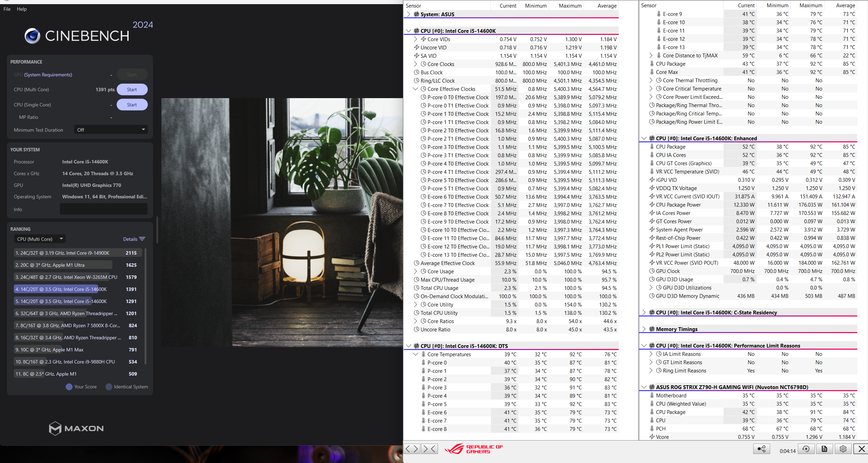Image resolution: width=868 pixels, height=463 pixels.
Task: Click the Cinebench sphere logo
Action: point(32,36)
